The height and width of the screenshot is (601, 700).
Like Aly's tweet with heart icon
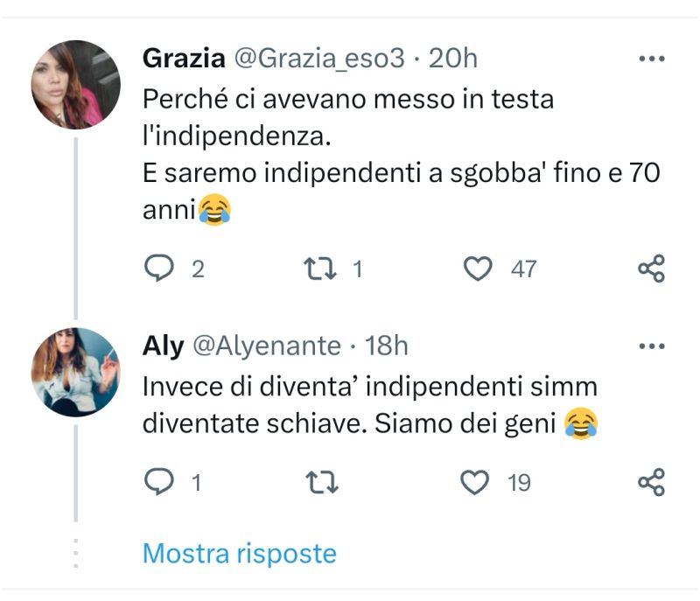tap(475, 481)
